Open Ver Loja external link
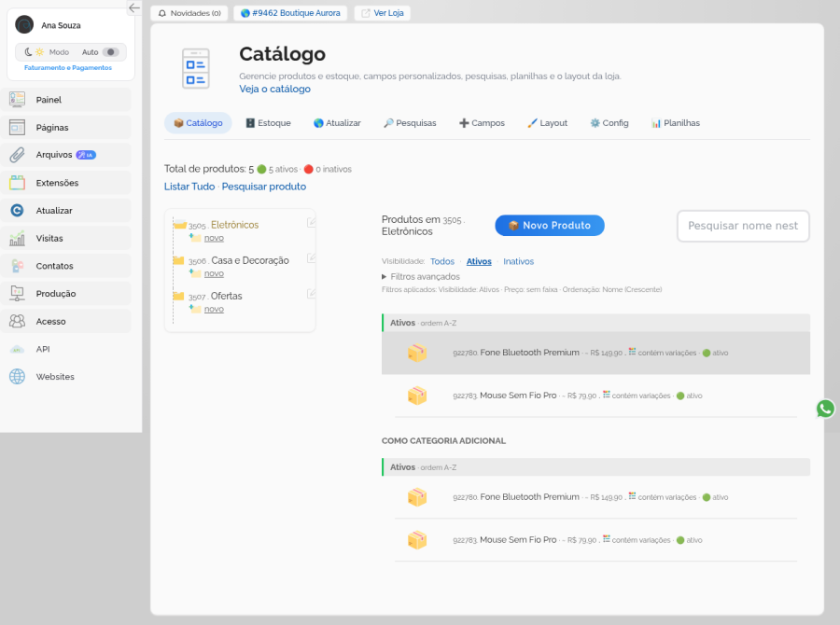This screenshot has height=625, width=840. click(383, 13)
